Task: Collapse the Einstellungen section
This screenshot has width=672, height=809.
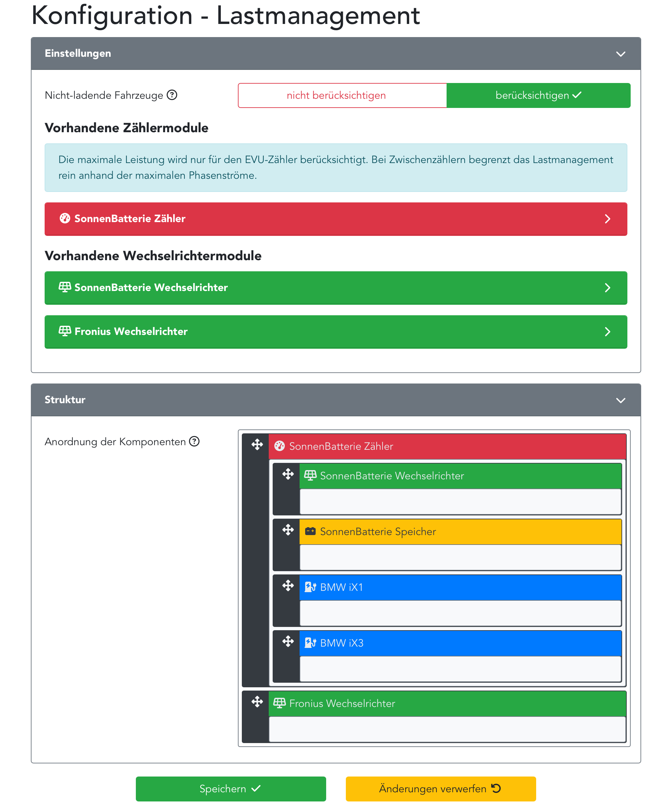Action: point(620,54)
